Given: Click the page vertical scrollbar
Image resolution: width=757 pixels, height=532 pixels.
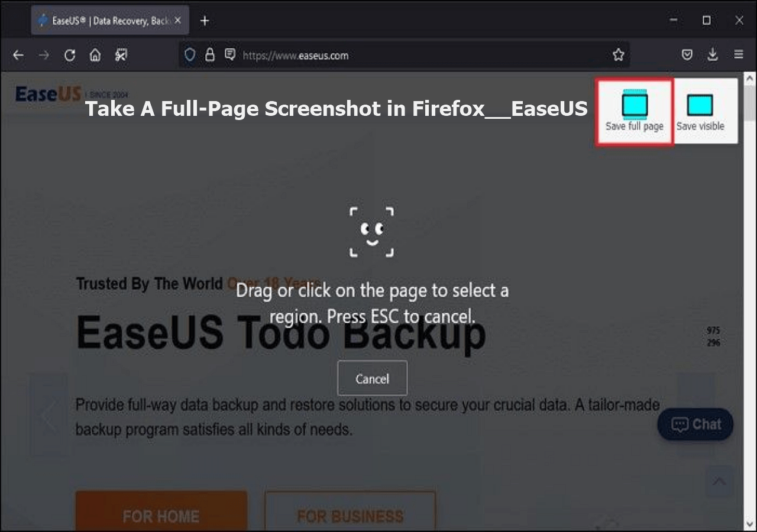Looking at the screenshot, I should click(x=749, y=301).
